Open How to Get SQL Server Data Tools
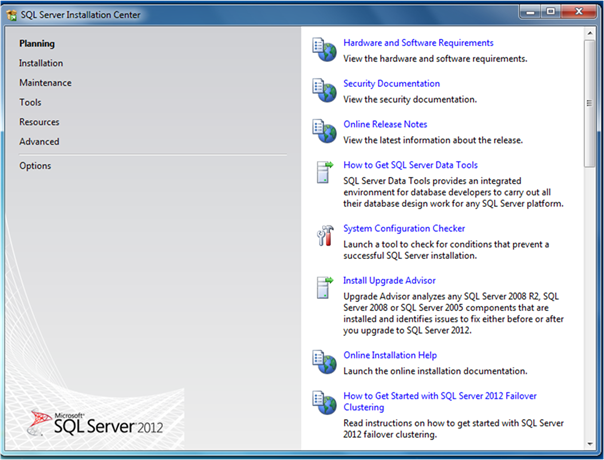The width and height of the screenshot is (604, 460). point(410,165)
